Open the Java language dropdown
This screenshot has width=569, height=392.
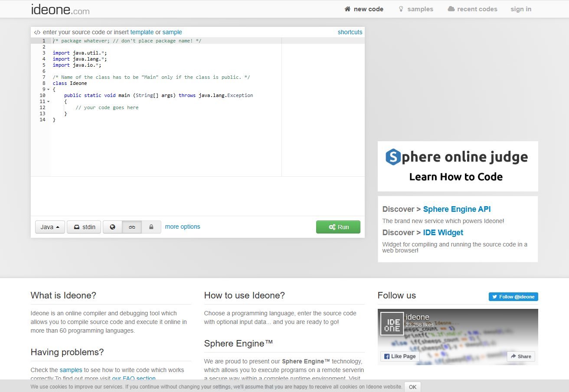coord(50,227)
